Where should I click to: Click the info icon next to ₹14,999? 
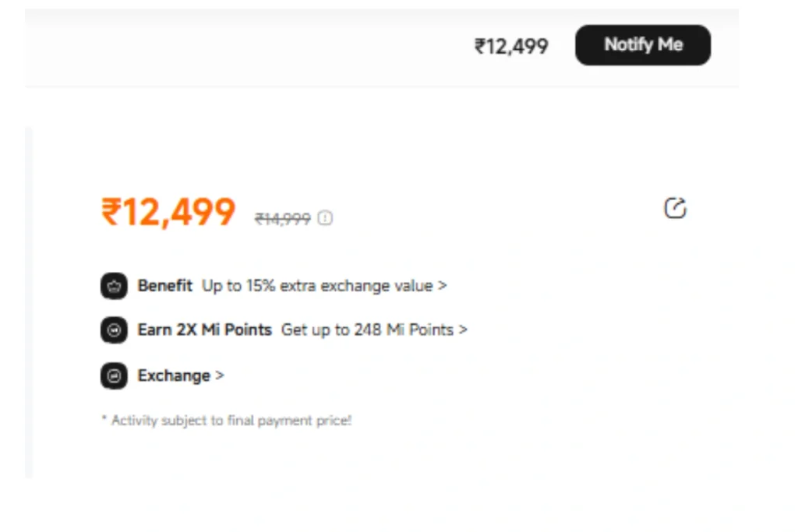click(x=325, y=219)
